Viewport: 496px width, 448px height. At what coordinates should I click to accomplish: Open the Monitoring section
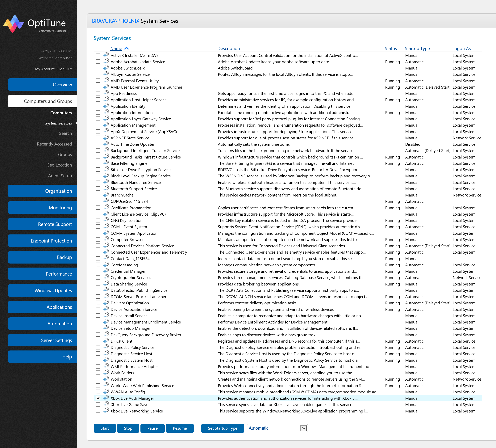click(42, 208)
